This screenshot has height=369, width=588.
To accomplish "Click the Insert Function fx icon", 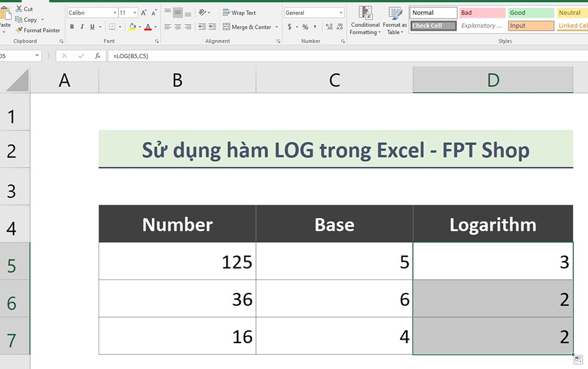I will click(x=97, y=56).
